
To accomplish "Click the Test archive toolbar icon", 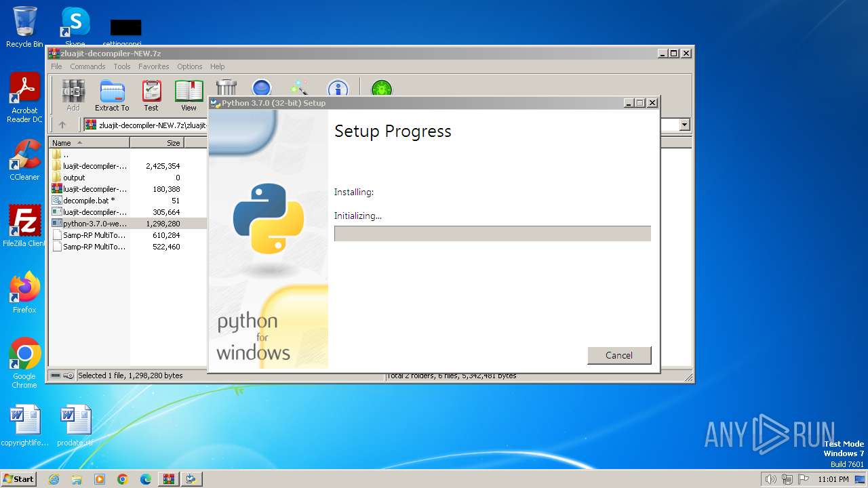I will 151,95.
